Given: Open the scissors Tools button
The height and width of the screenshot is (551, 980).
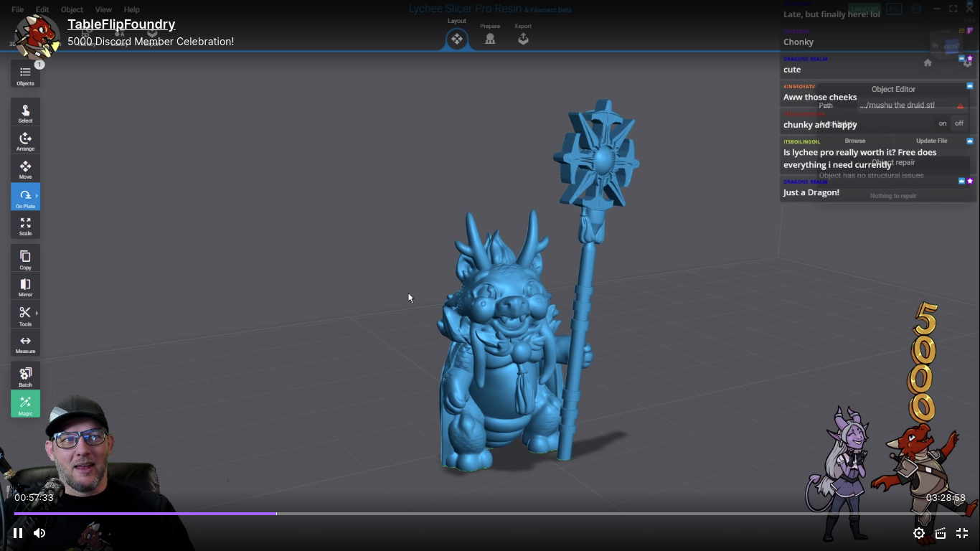Looking at the screenshot, I should pyautogui.click(x=24, y=315).
